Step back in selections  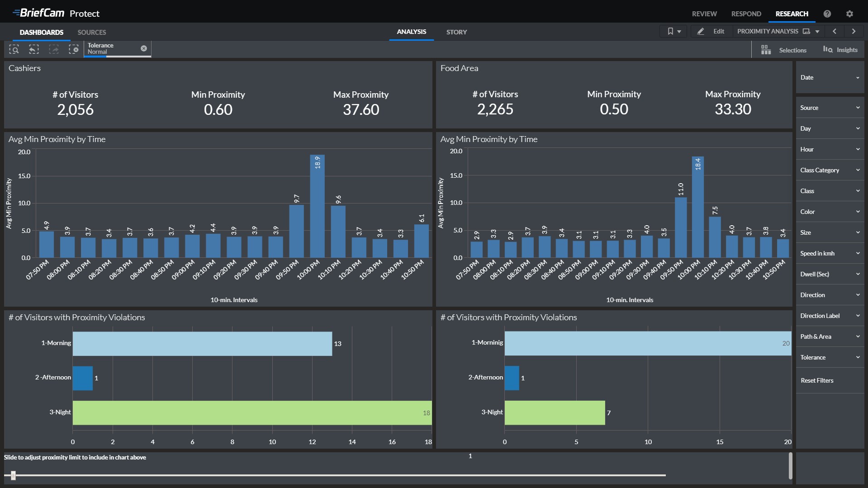[34, 49]
